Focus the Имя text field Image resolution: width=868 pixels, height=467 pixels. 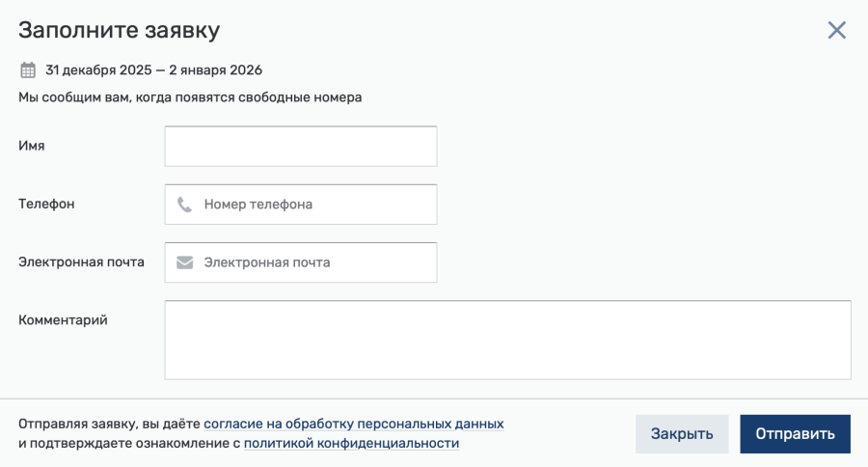pos(301,147)
